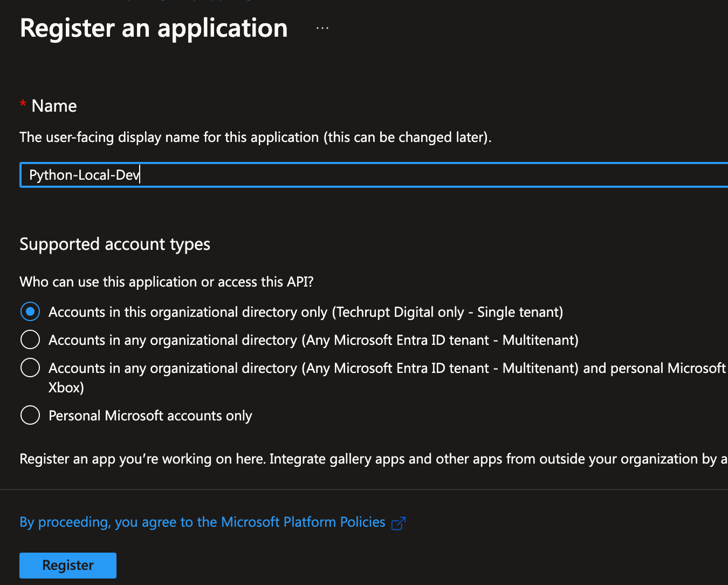This screenshot has height=585, width=728.
Task: Click the 'Register an application' page heading
Action: (x=154, y=28)
